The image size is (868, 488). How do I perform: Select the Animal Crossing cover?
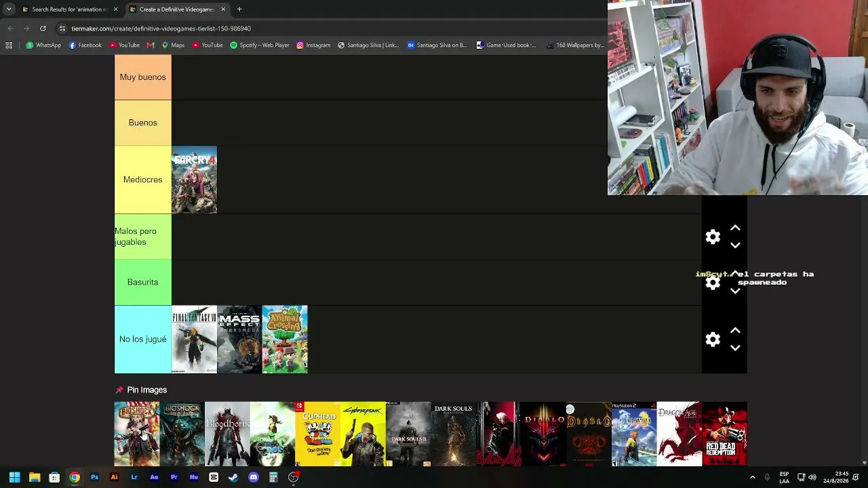tap(285, 339)
